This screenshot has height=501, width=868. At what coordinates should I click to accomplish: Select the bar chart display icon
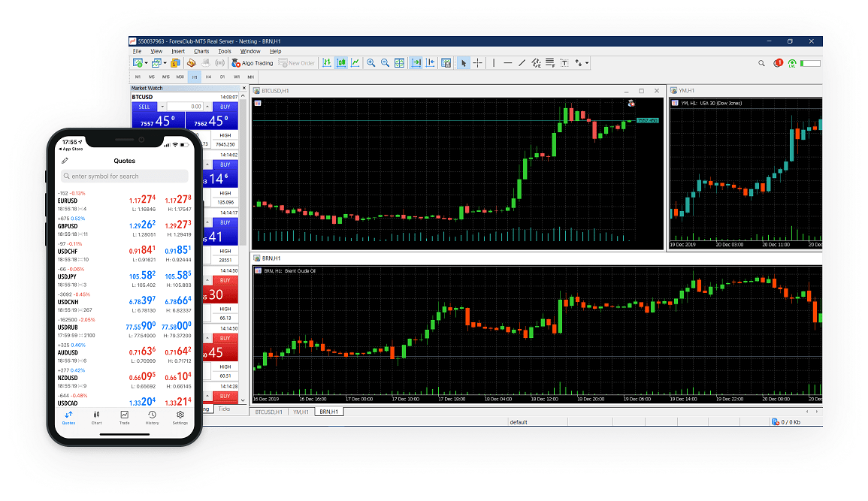click(328, 62)
